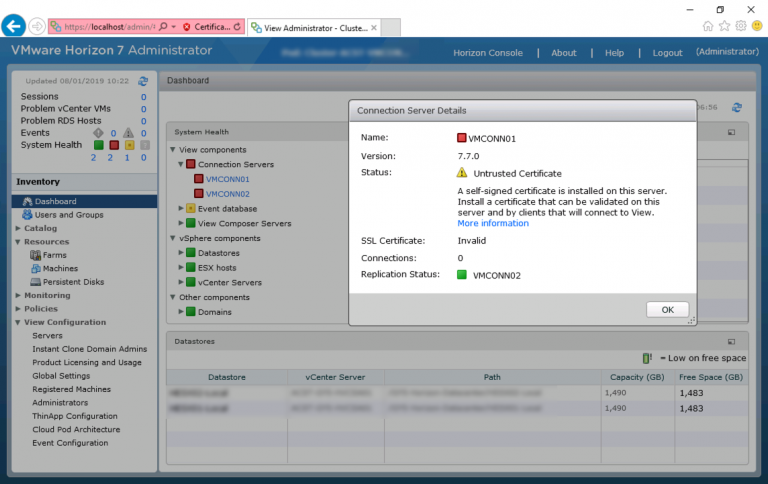
Task: Click the gray unknown System Health square
Action: (x=145, y=145)
